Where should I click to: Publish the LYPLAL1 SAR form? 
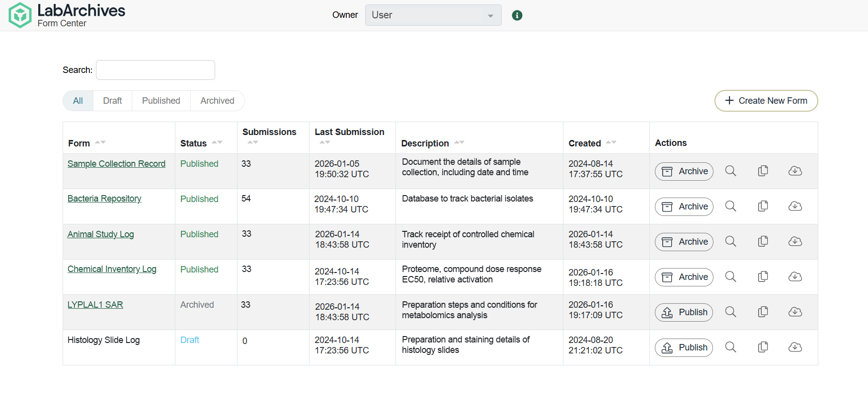(x=684, y=312)
